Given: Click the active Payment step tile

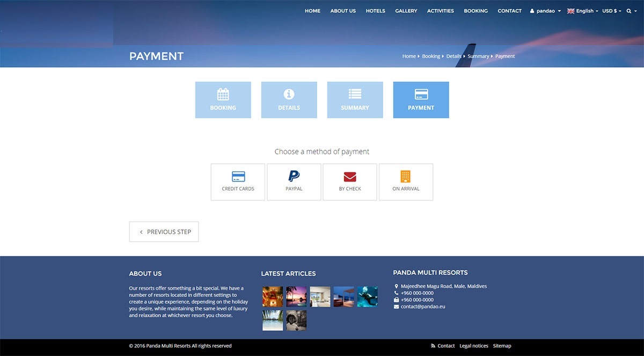Looking at the screenshot, I should (421, 100).
